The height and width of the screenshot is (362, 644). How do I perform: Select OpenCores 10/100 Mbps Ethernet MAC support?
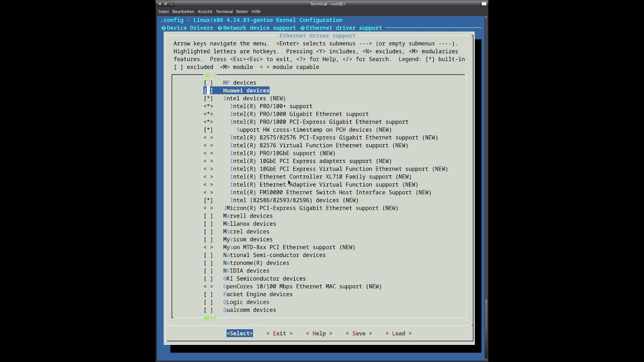(302, 287)
